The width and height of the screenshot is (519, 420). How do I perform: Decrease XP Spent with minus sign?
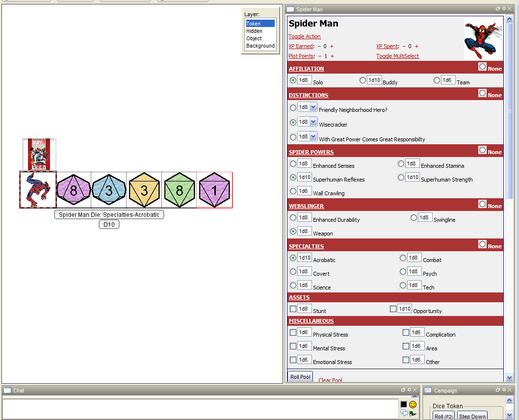pyautogui.click(x=404, y=46)
